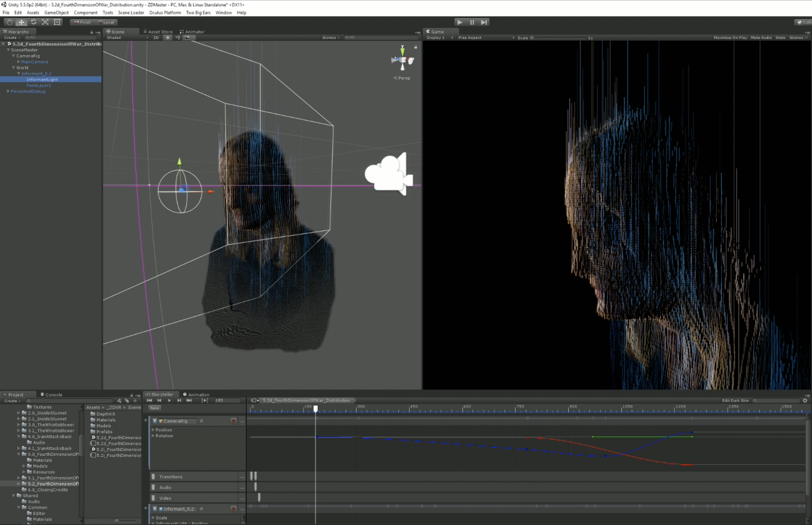Click the record button on the CameraRig track
This screenshot has width=812, height=525.
(x=234, y=421)
